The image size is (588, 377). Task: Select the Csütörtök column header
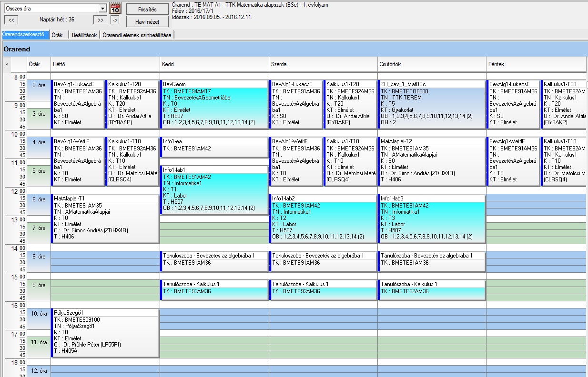click(x=432, y=64)
